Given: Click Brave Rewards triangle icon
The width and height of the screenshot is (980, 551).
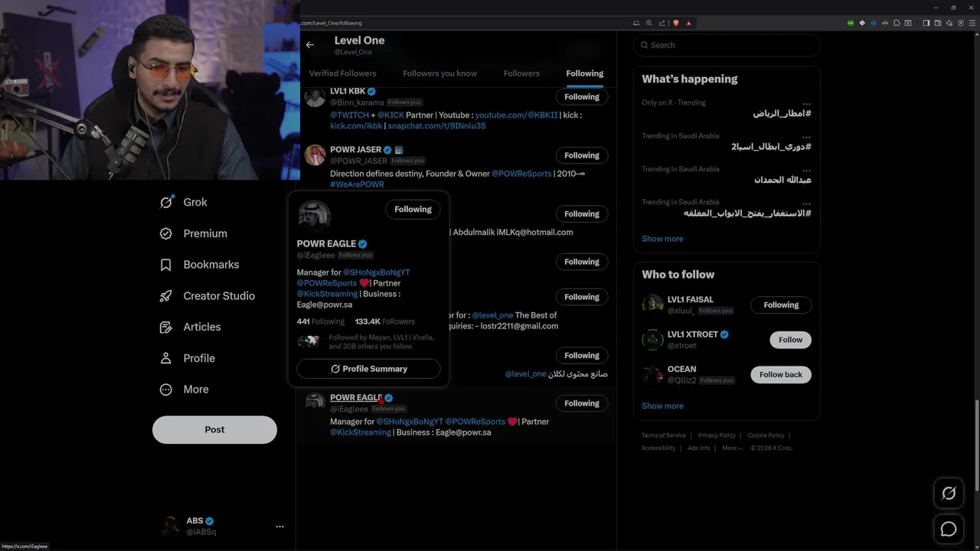Looking at the screenshot, I should coord(688,23).
